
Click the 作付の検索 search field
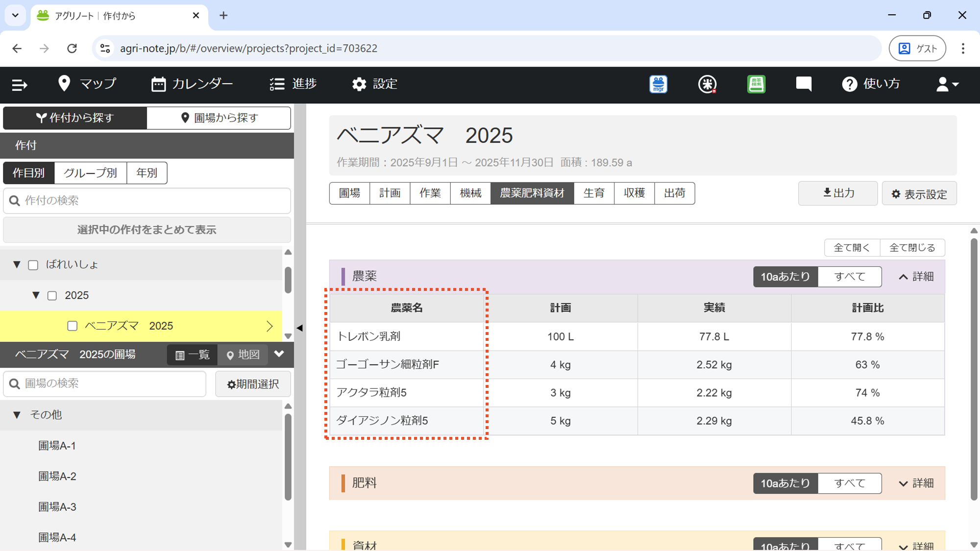coord(147,201)
